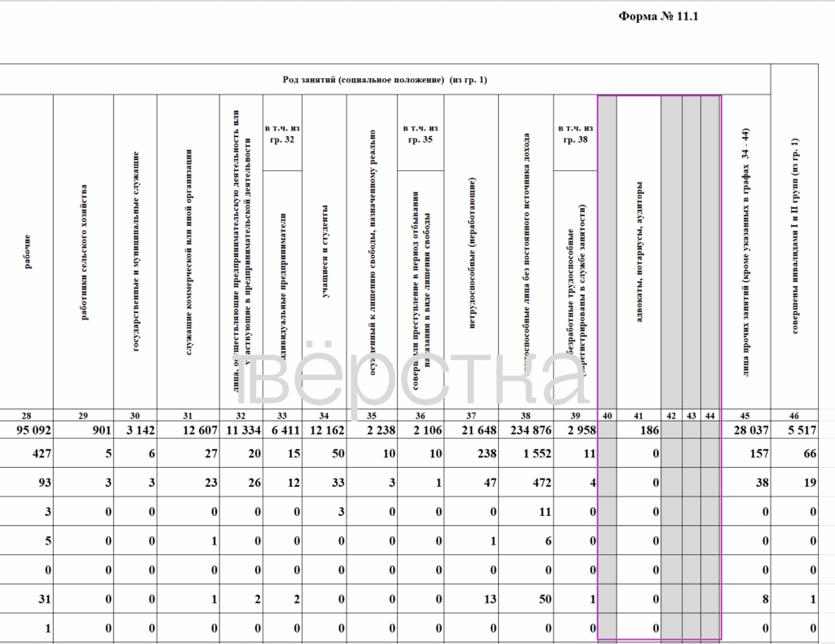Click the column number 29 cell
835x644 pixels.
[84, 416]
